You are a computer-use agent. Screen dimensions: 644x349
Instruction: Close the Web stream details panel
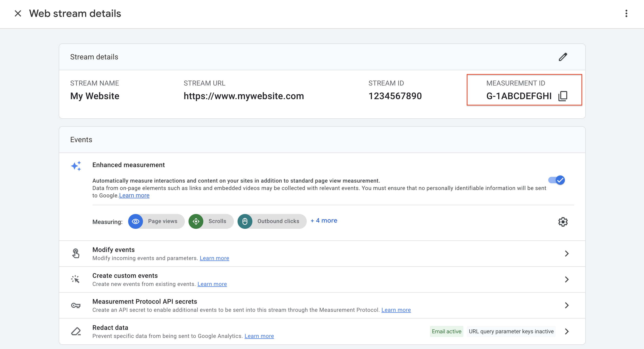click(18, 13)
